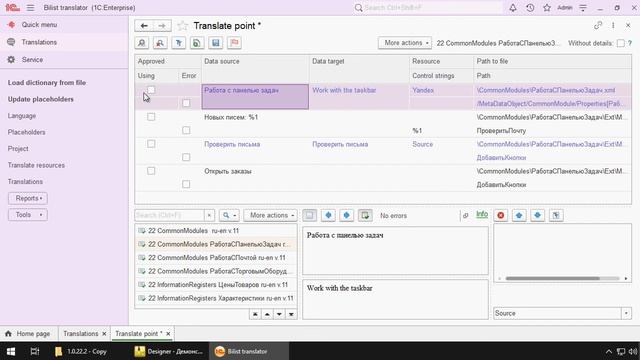Open Windows Task View

35,351
